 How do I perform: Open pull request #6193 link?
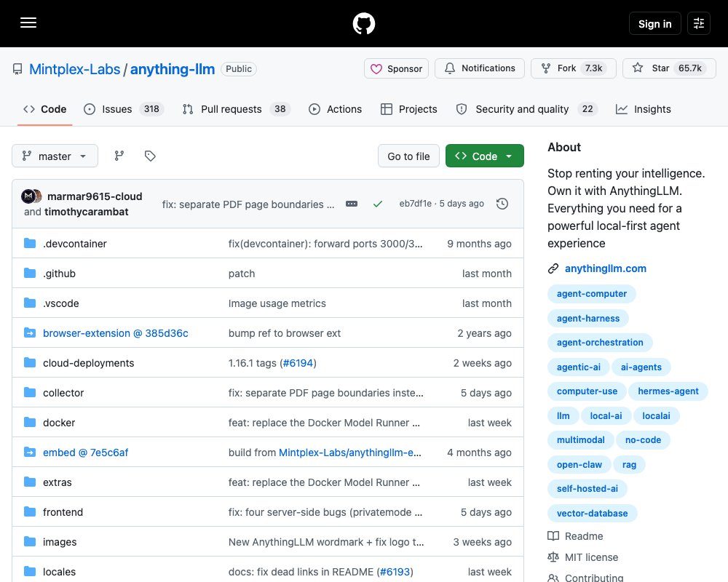coord(395,571)
